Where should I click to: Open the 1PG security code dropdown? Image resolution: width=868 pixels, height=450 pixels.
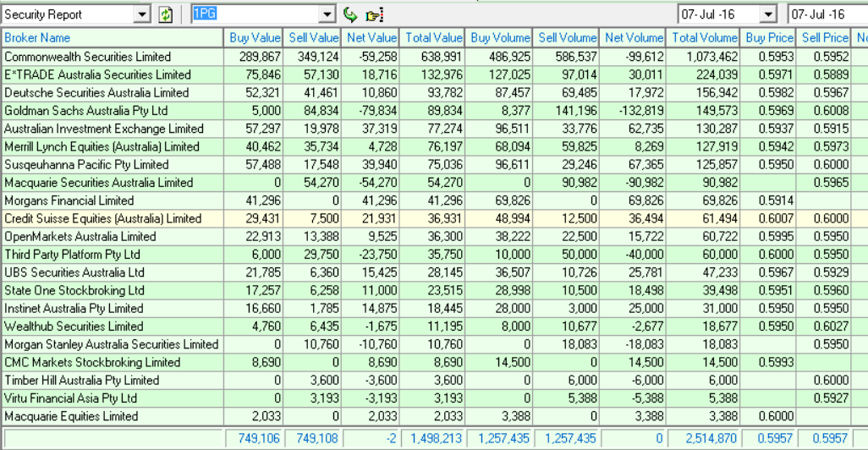[x=327, y=15]
